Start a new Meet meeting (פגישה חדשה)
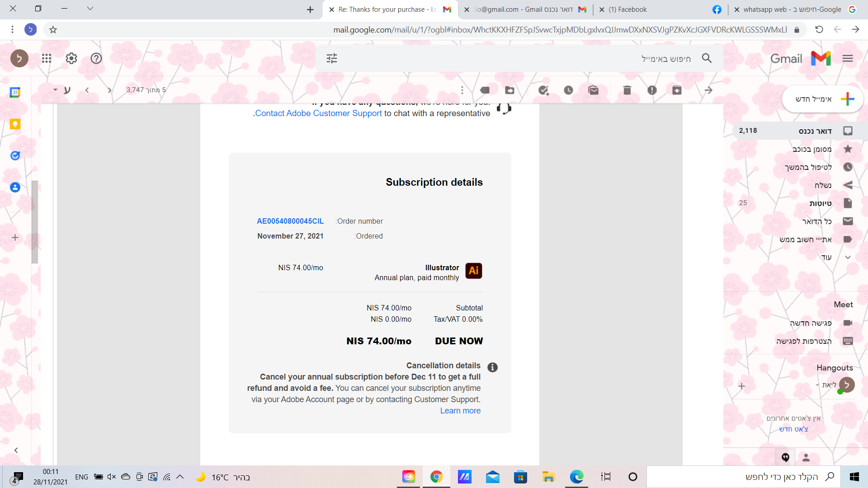 coord(811,323)
